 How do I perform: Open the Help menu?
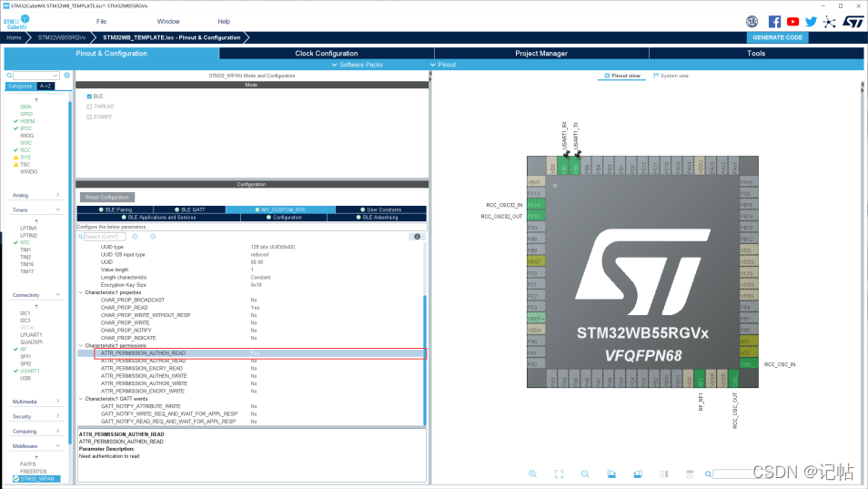tap(224, 22)
